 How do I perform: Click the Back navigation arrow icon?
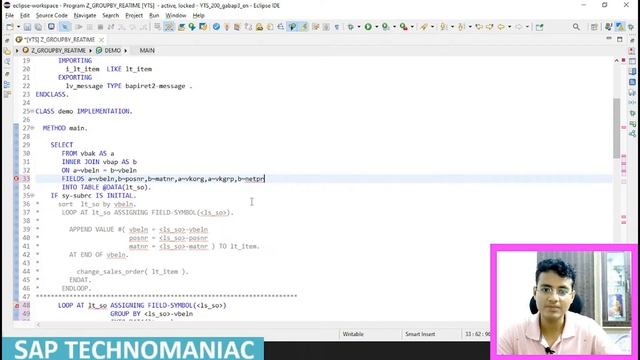pos(500,27)
